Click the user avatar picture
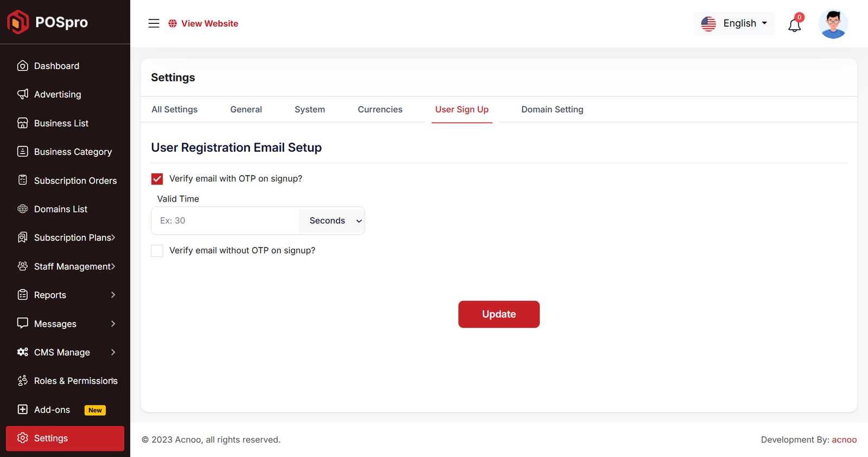The height and width of the screenshot is (457, 868). (x=833, y=24)
